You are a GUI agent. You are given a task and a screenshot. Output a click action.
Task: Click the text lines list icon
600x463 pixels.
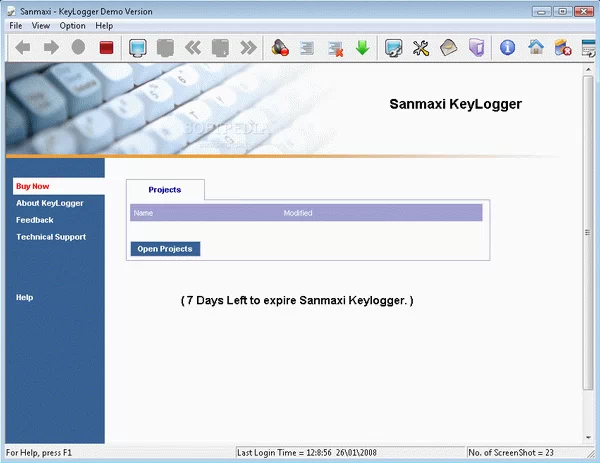pyautogui.click(x=307, y=48)
